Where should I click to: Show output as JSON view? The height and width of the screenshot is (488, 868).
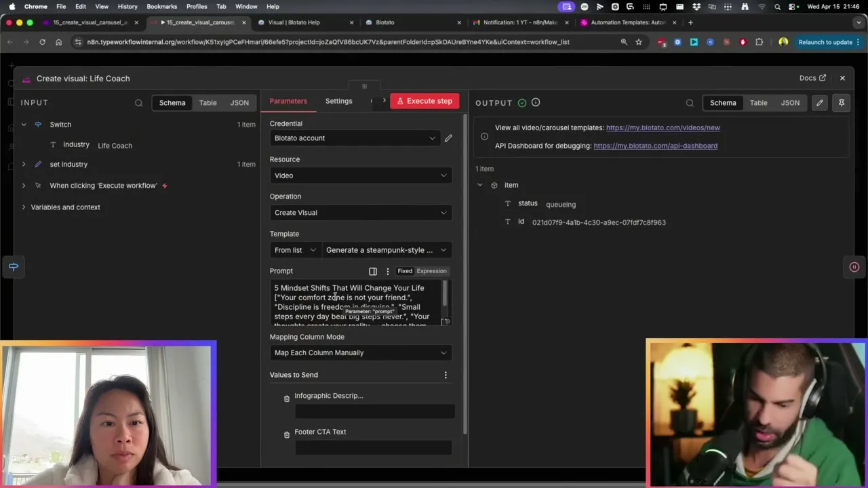790,103
